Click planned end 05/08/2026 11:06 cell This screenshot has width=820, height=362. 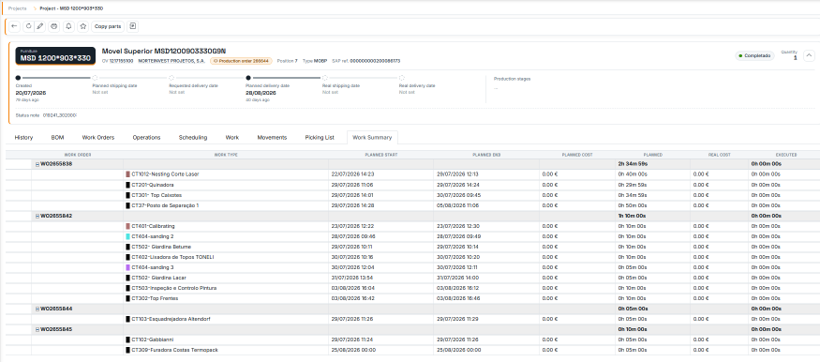pos(458,206)
